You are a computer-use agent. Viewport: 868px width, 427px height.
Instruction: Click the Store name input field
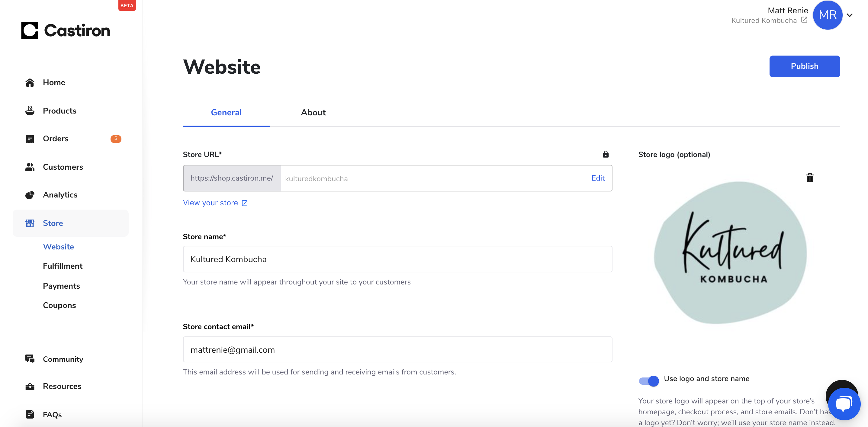[x=397, y=259]
